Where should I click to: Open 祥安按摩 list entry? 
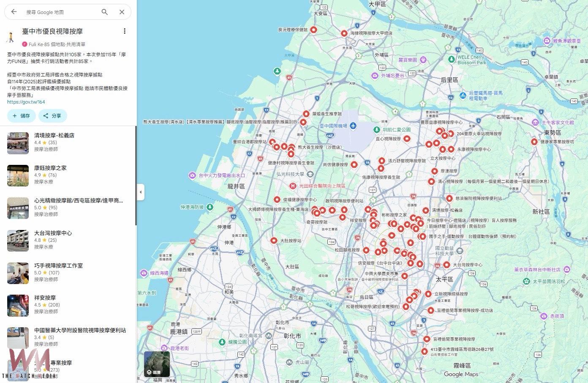(x=68, y=305)
